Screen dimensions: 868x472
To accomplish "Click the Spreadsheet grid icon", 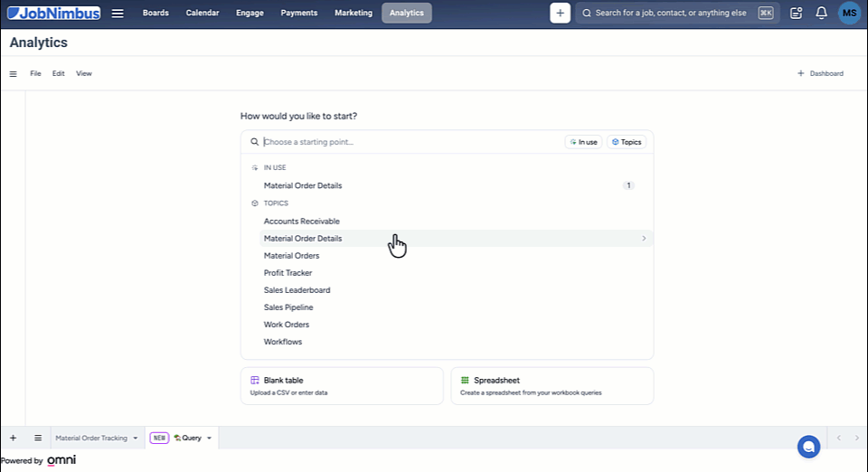I will tap(465, 380).
